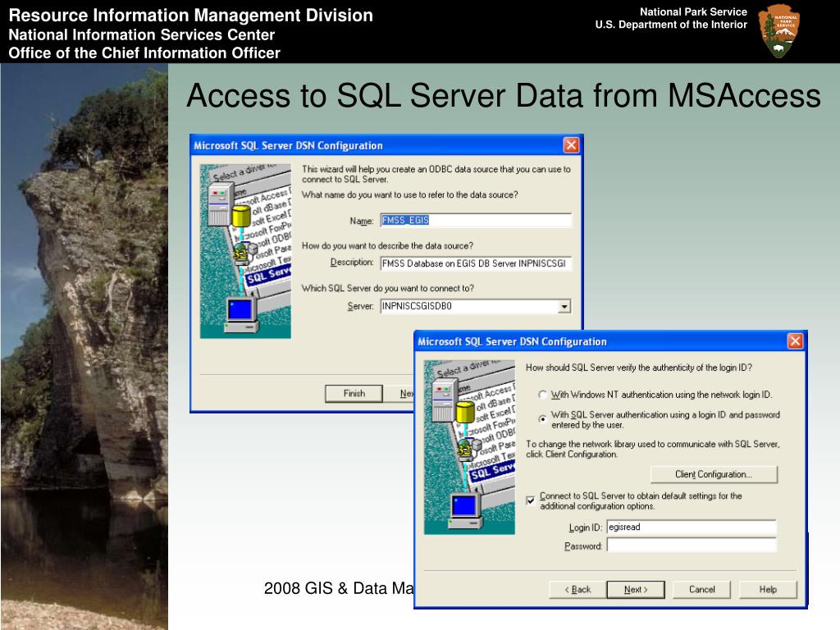
Task: Click 'How do you want to describe the data source?'
Action: pyautogui.click(x=387, y=246)
